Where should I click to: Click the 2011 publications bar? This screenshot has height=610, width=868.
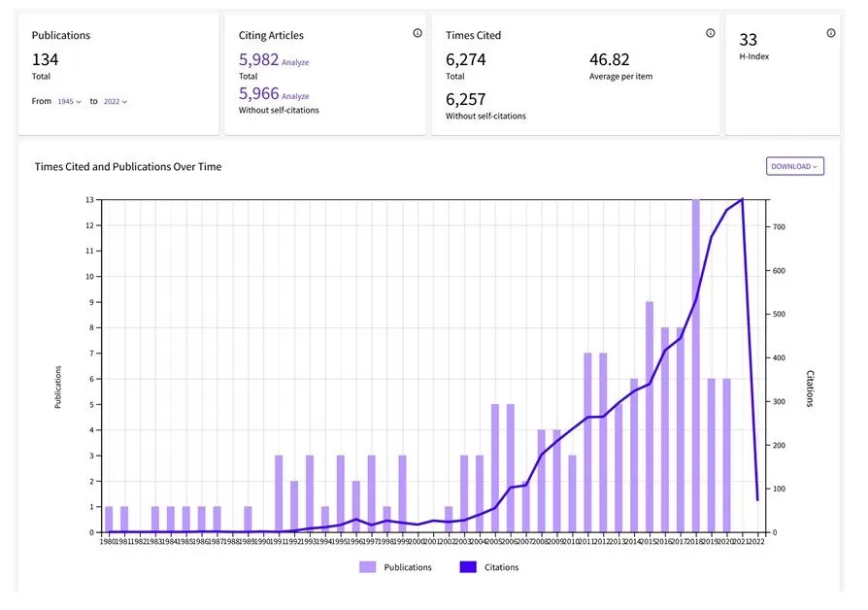(x=587, y=443)
